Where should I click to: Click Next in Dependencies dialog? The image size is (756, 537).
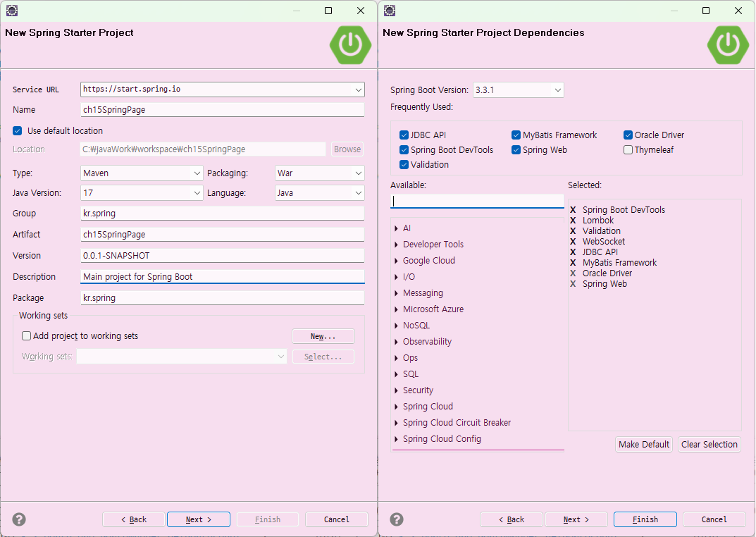point(576,519)
